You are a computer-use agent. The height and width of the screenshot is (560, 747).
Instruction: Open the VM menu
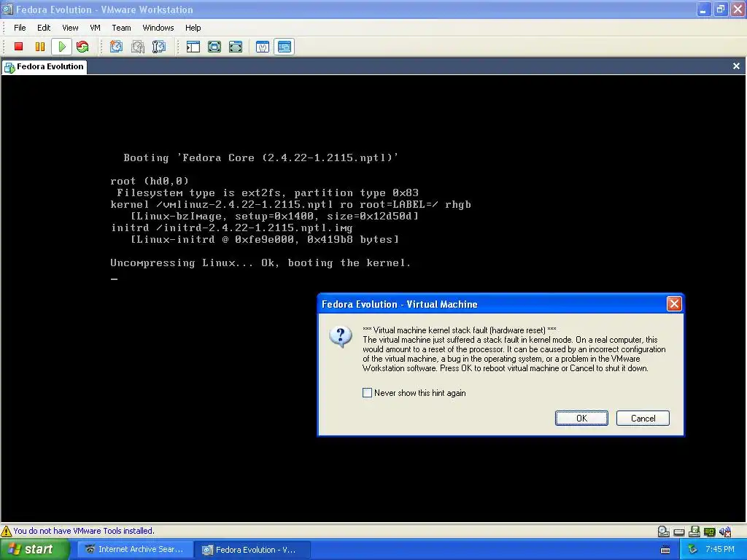pos(96,28)
